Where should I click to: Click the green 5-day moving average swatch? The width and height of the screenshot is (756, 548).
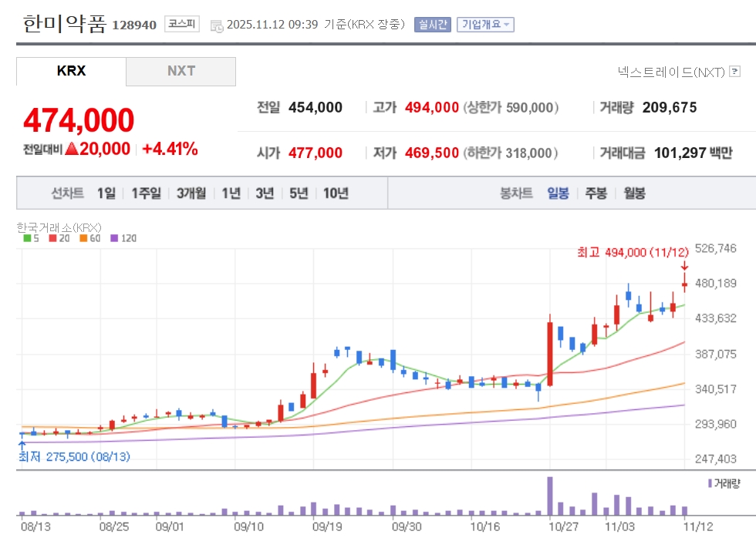[x=27, y=238]
